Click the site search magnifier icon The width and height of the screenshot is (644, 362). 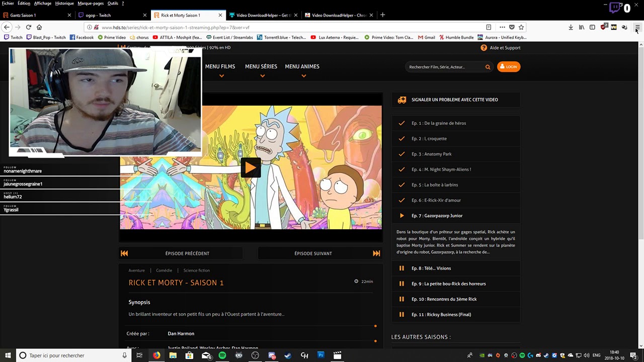click(488, 67)
